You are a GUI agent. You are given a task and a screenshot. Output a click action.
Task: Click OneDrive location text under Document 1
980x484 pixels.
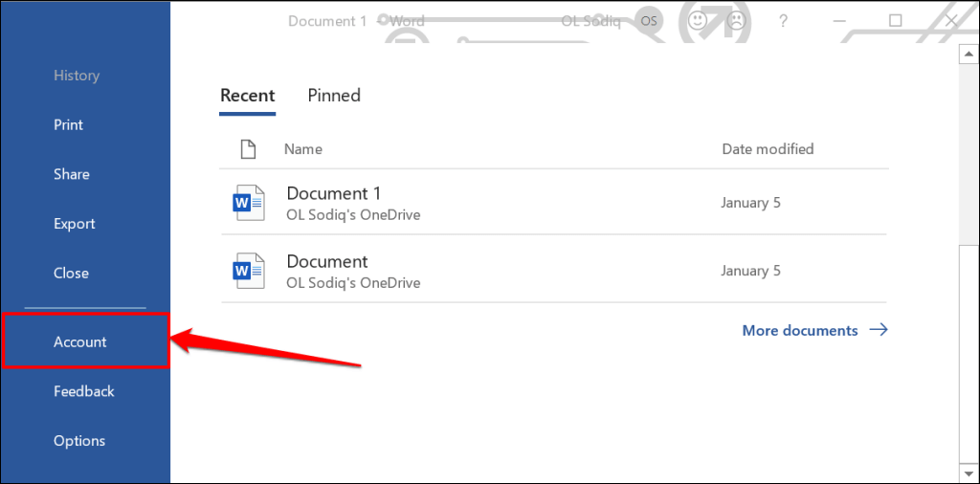[x=353, y=215]
